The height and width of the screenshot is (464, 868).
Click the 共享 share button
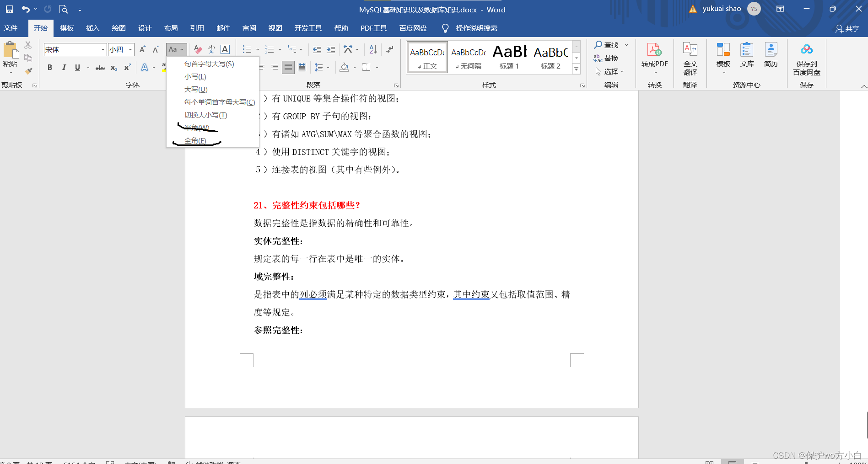click(x=847, y=28)
